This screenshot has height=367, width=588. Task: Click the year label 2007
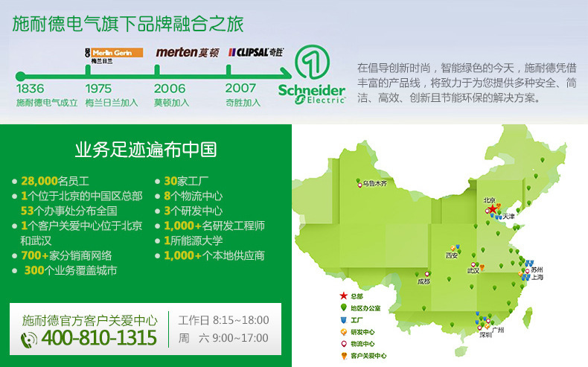coord(240,88)
